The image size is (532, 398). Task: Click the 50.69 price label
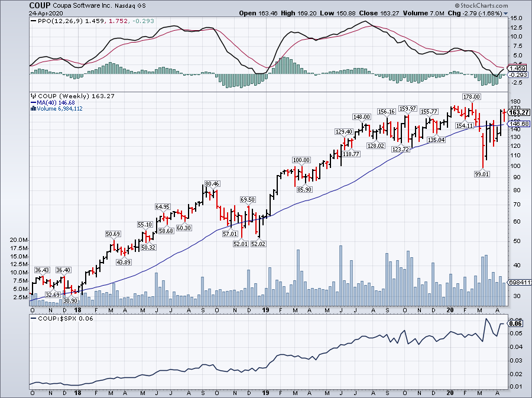coord(113,234)
